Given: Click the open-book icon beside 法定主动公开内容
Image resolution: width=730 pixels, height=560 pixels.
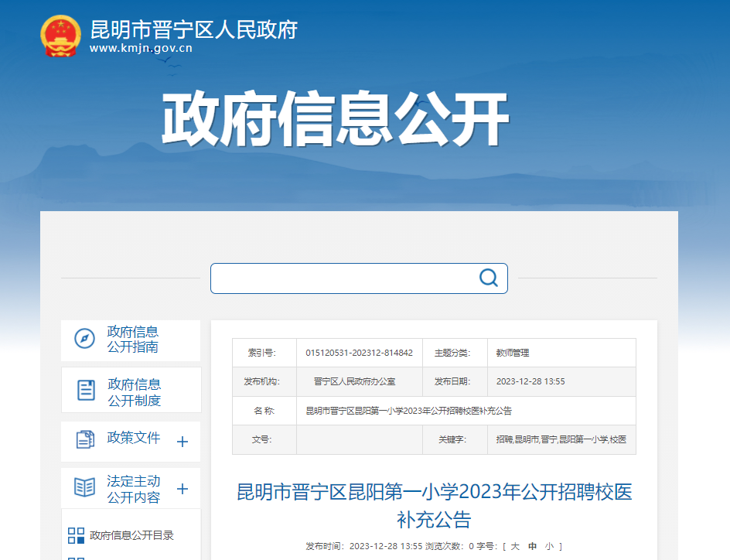Looking at the screenshot, I should point(85,487).
